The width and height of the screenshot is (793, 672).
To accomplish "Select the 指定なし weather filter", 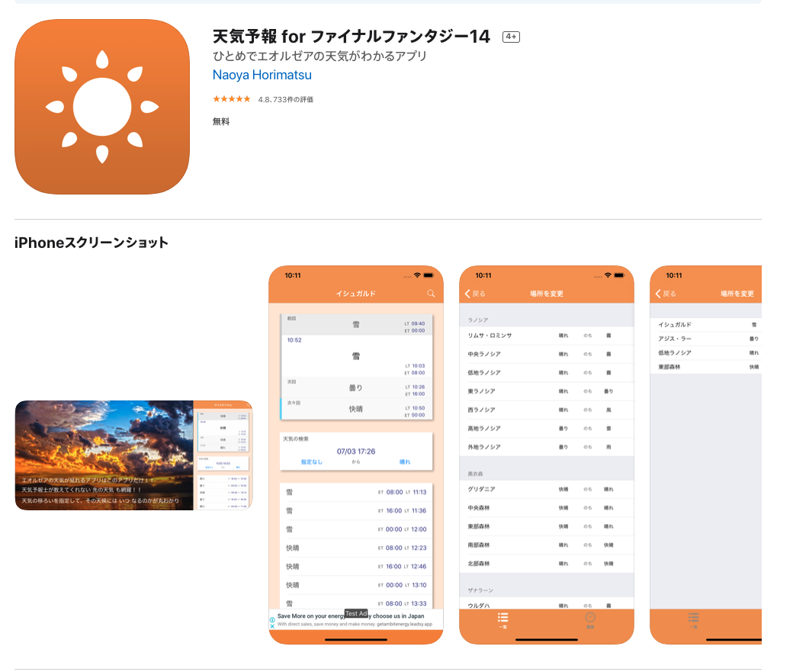I will point(312,462).
